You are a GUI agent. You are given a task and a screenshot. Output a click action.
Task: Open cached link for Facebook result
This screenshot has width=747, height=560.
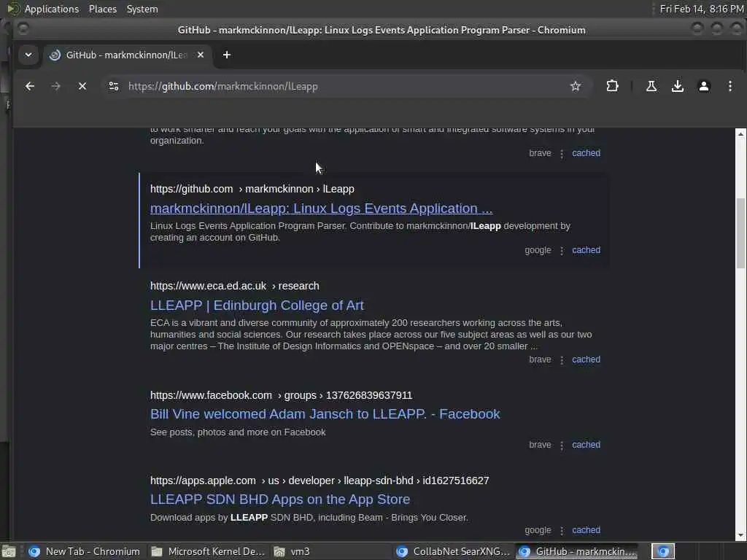(586, 445)
